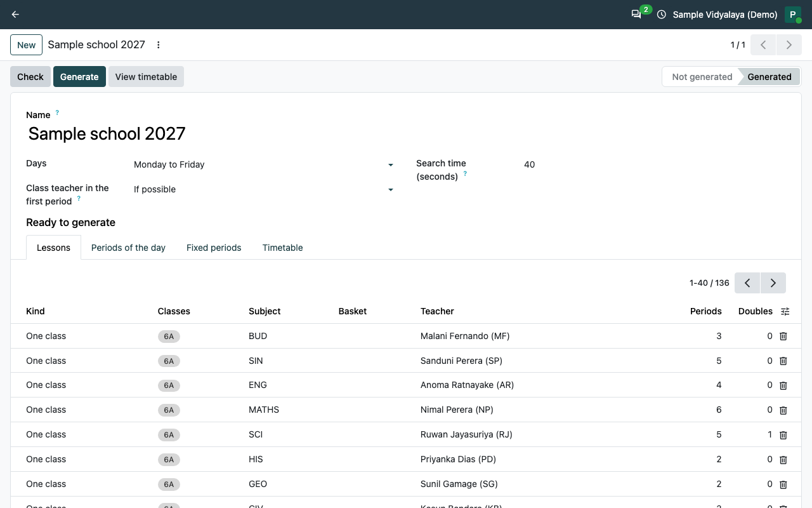812x508 pixels.
Task: Edit the Search time seconds field
Action: coord(653,164)
